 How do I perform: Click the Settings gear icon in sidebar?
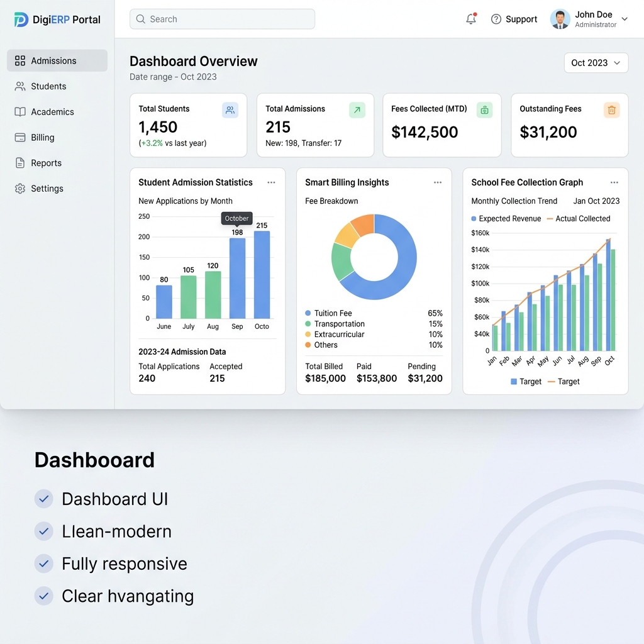[x=20, y=189]
